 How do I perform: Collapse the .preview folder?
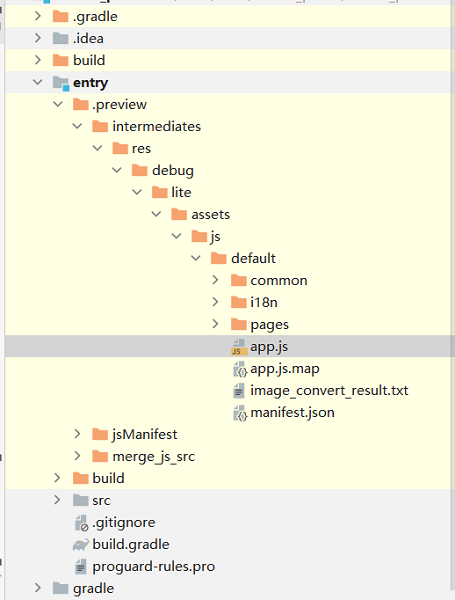pos(58,104)
